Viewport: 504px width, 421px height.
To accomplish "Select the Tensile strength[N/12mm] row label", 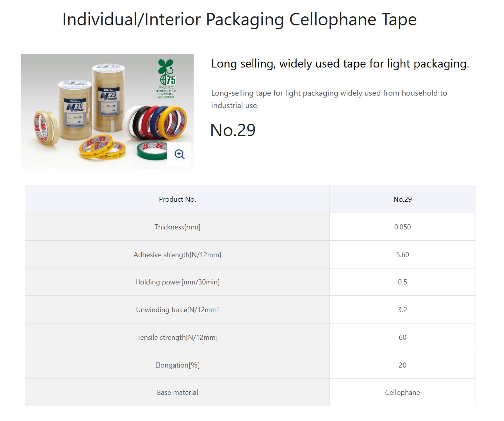I will (177, 337).
